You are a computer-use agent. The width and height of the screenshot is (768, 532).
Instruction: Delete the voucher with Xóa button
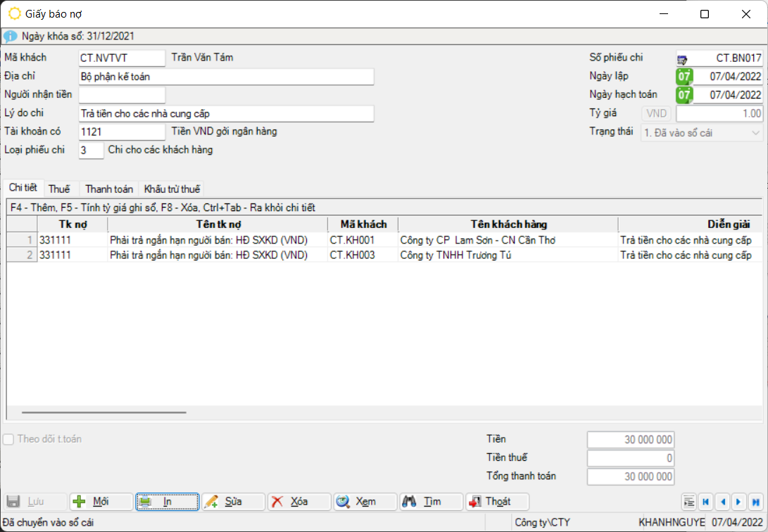298,502
